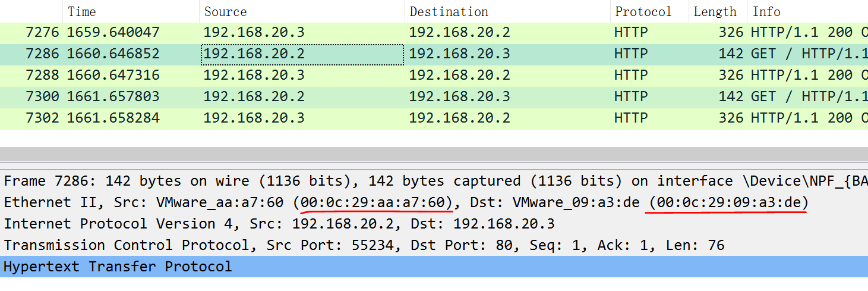Click the Info column header
This screenshot has width=868, height=291.
pyautogui.click(x=766, y=11)
